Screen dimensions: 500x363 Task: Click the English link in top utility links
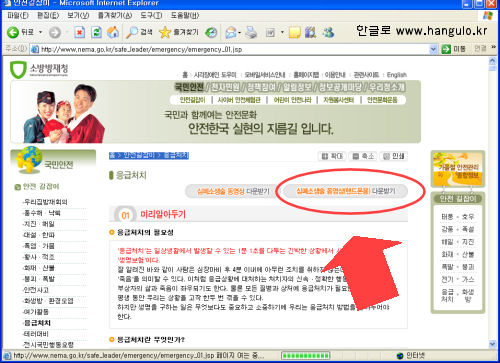pos(397,75)
